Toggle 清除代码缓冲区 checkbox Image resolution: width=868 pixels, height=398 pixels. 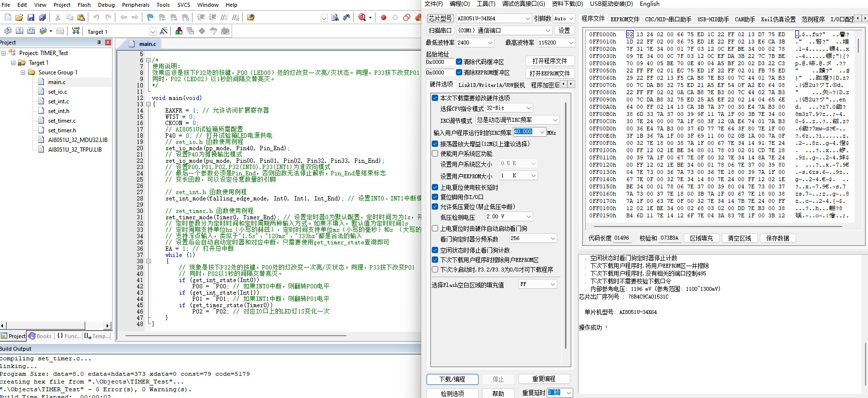[x=459, y=62]
